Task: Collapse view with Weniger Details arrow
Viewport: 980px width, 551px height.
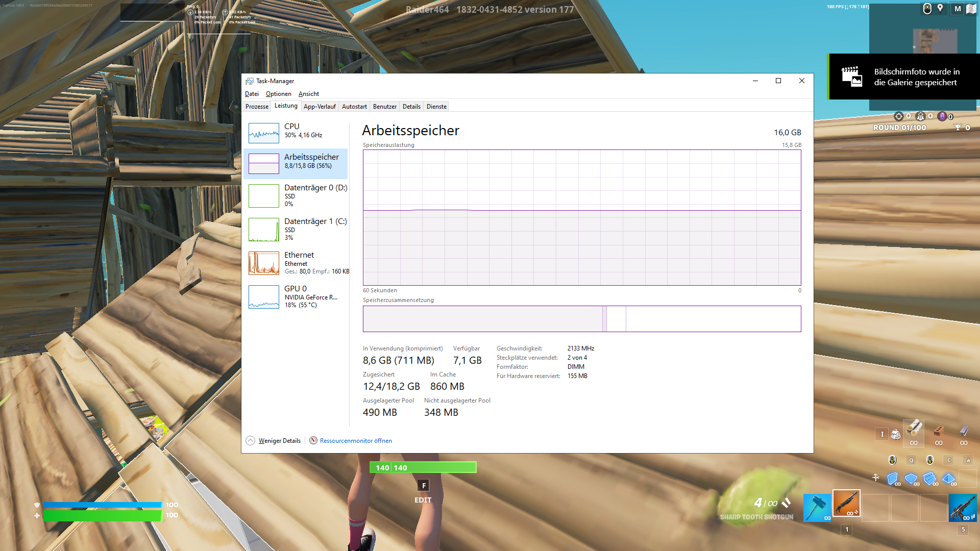Action: point(250,441)
